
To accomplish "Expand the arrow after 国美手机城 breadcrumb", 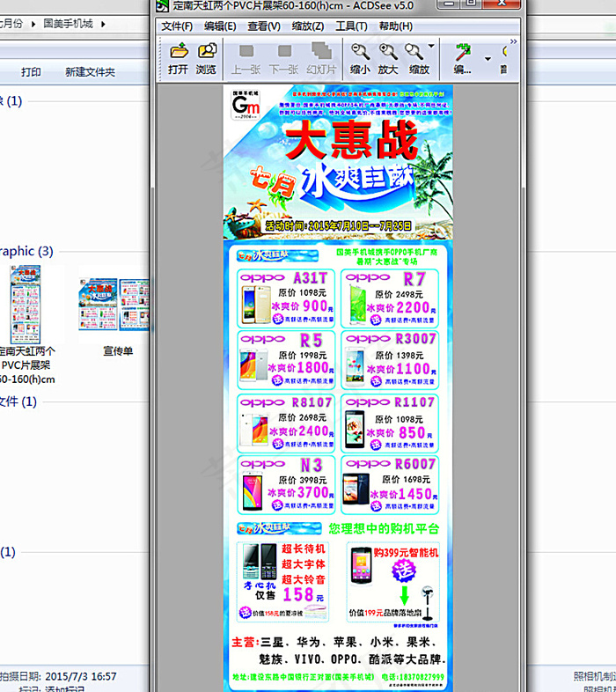I will 103,24.
